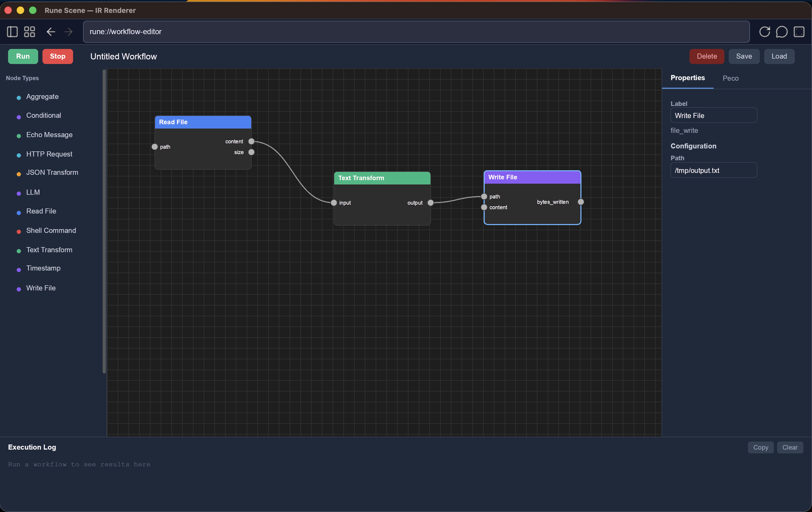
Task: Clear the execution log
Action: (x=790, y=447)
